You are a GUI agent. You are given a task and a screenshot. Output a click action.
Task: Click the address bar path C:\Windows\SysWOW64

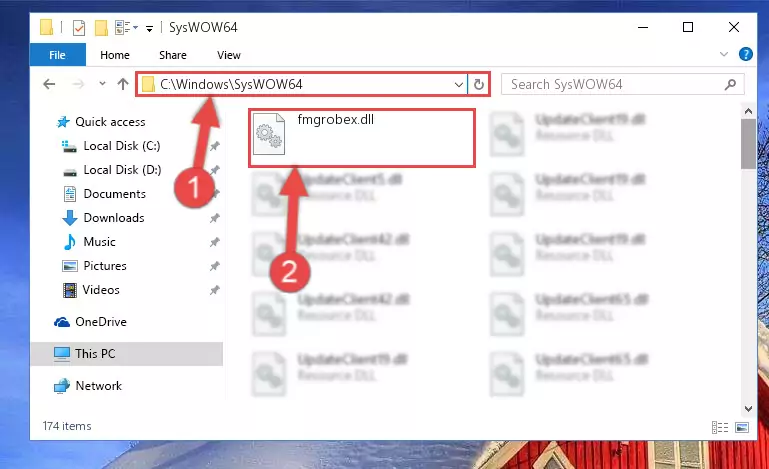[231, 84]
